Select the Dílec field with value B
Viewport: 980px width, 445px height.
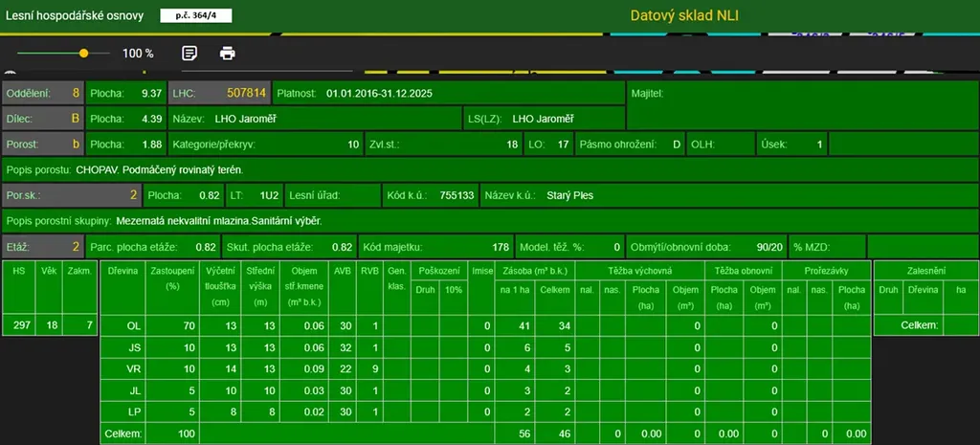(x=43, y=119)
